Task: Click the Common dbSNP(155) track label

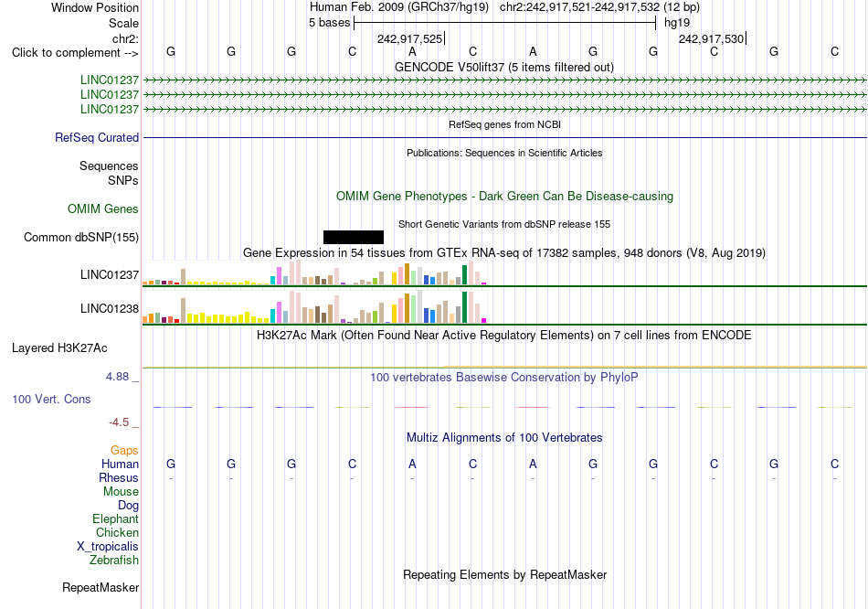Action: 81,237
